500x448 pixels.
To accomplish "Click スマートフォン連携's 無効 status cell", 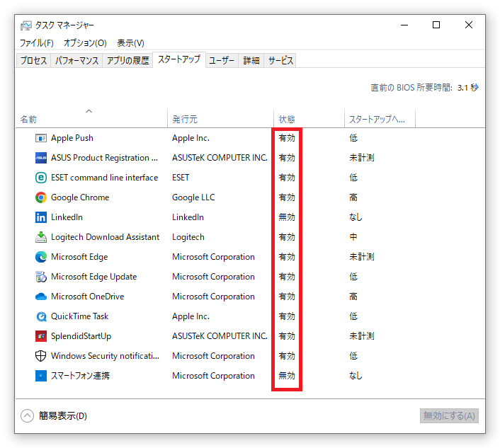I will point(287,376).
